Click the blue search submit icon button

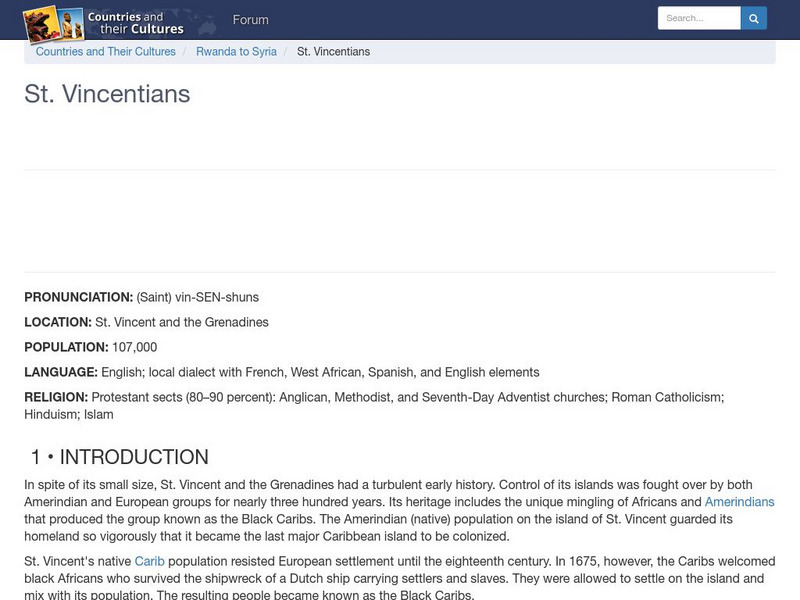(753, 17)
